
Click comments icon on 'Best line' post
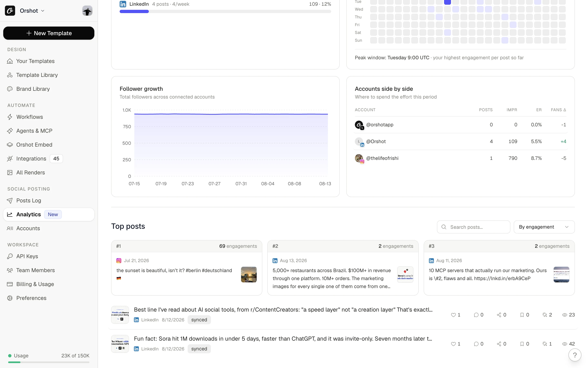click(x=476, y=315)
